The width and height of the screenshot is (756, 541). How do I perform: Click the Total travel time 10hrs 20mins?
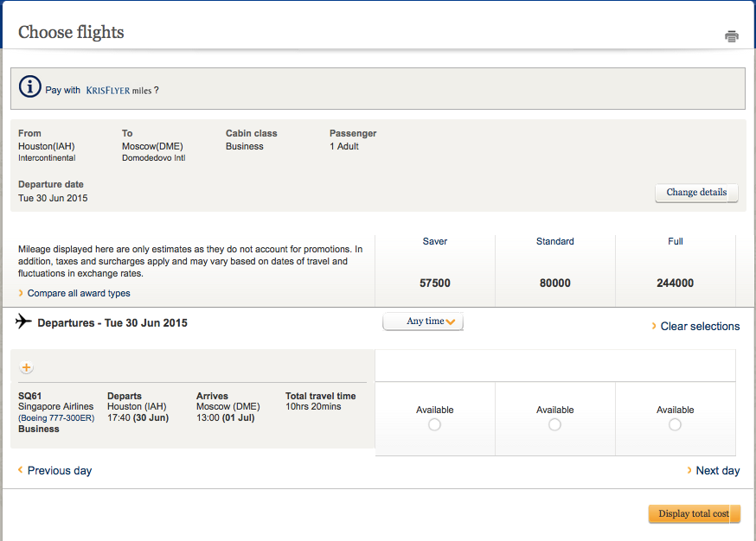pyautogui.click(x=313, y=406)
